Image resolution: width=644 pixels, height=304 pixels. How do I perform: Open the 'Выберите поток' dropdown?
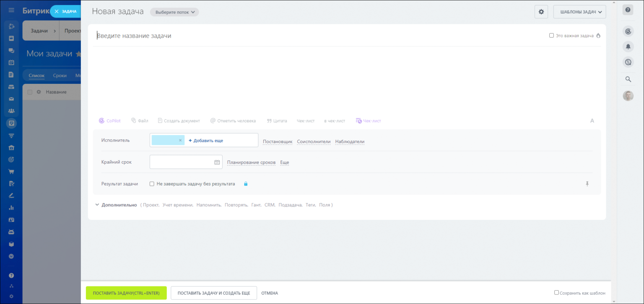(174, 12)
